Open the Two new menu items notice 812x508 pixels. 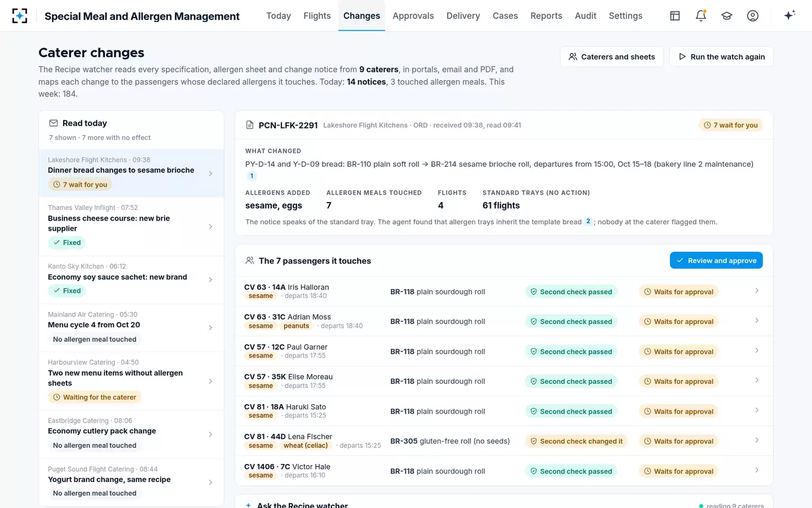(131, 382)
